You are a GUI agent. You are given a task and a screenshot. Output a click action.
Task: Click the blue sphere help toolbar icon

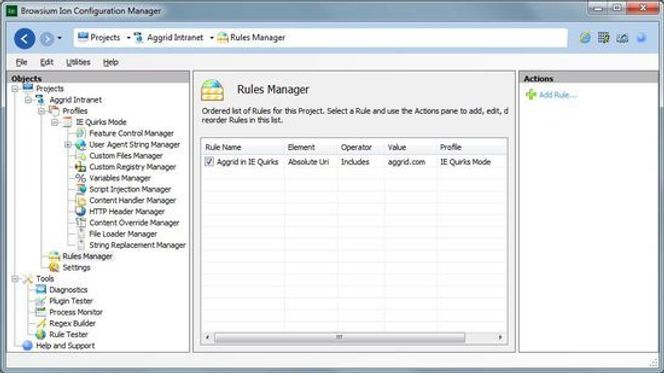coord(641,38)
